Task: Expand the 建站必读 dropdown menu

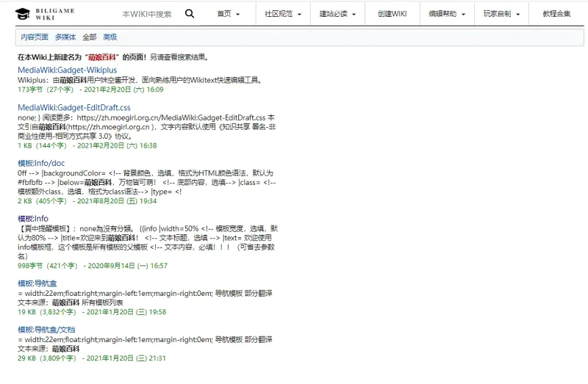Action: [337, 14]
